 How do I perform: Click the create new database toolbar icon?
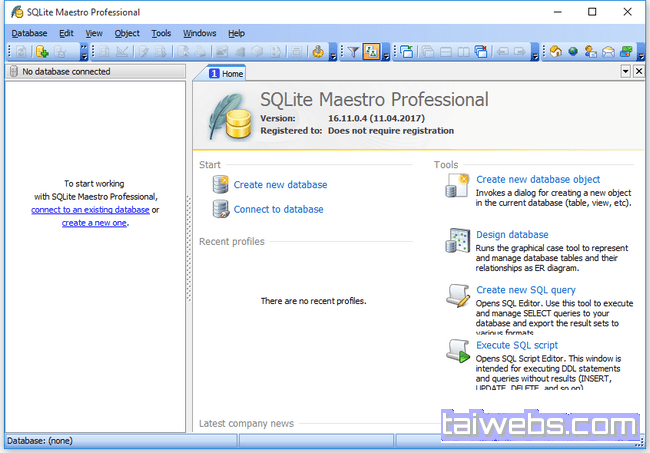pos(41,52)
